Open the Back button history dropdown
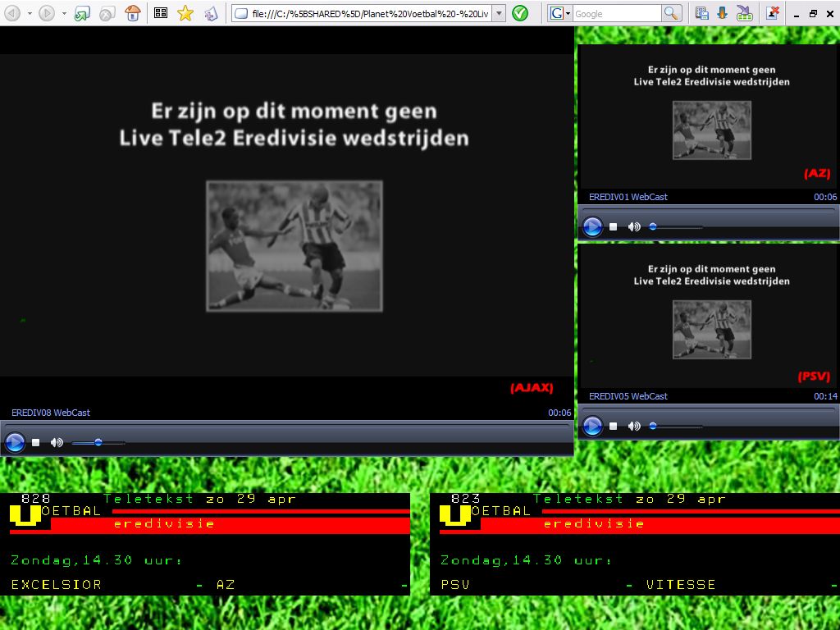 [x=30, y=13]
